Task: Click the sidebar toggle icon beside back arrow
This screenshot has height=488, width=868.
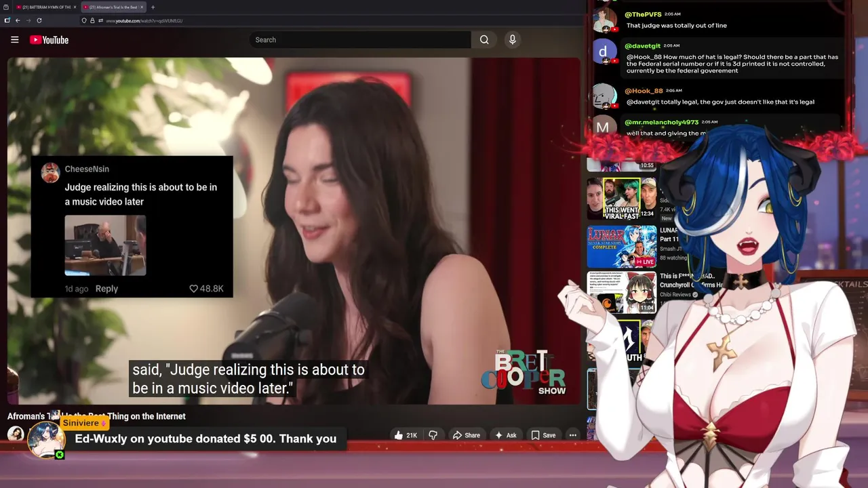Action: click(7, 20)
